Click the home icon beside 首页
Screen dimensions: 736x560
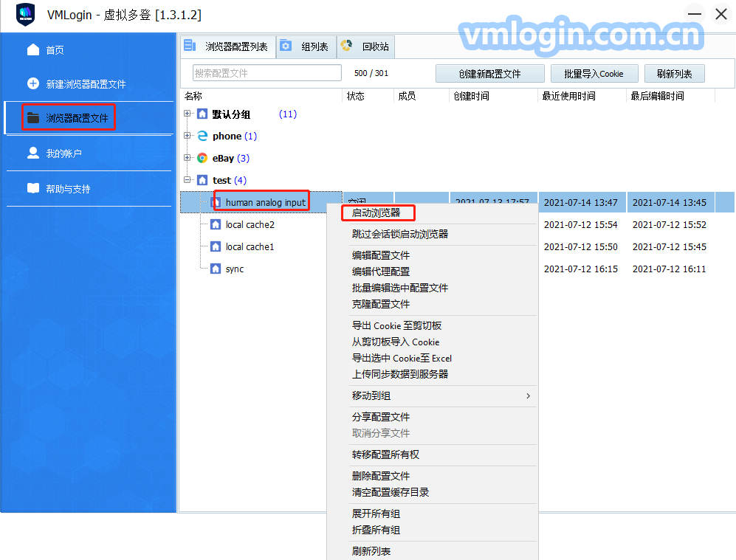33,49
